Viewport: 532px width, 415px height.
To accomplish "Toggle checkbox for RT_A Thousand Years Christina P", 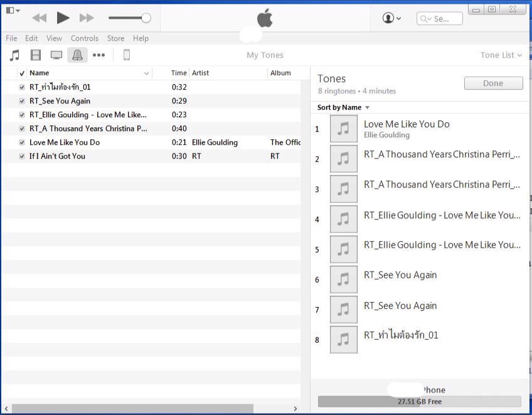I will click(x=22, y=129).
